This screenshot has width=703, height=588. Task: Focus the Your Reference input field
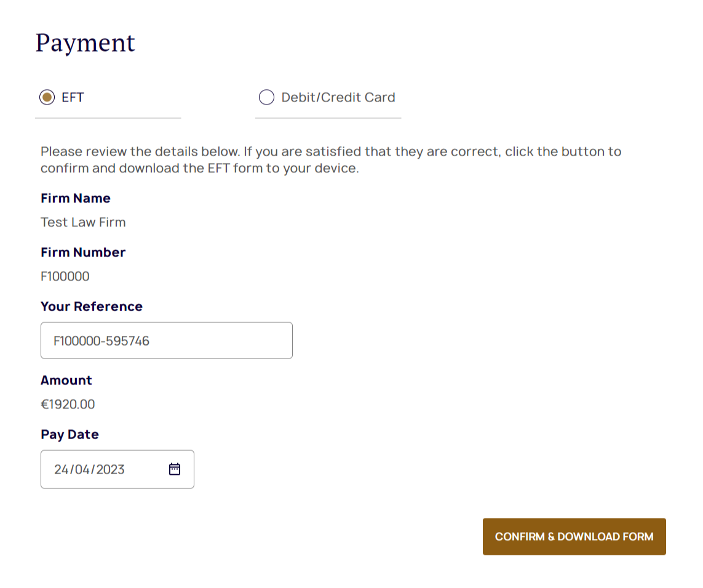click(x=166, y=340)
